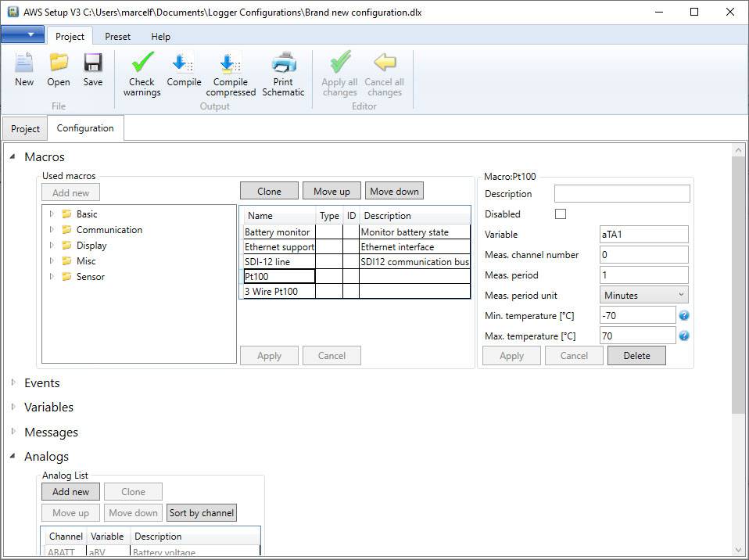Click the Meas. channel number field
Screen dimensions: 749x560
pyautogui.click(x=644, y=255)
